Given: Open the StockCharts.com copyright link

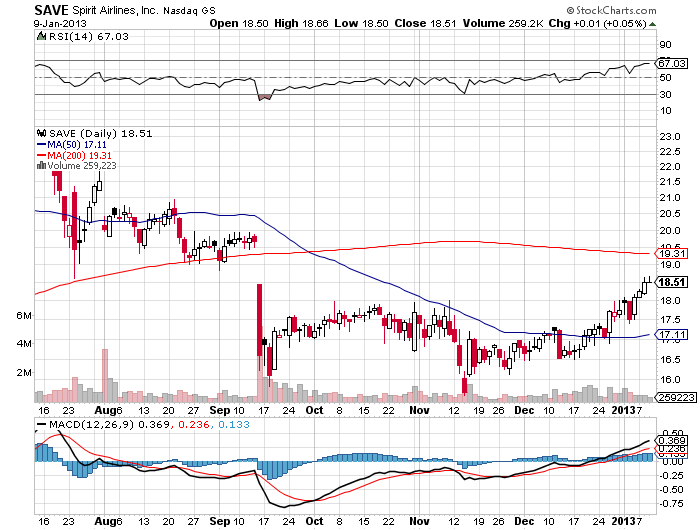Looking at the screenshot, I should (611, 10).
